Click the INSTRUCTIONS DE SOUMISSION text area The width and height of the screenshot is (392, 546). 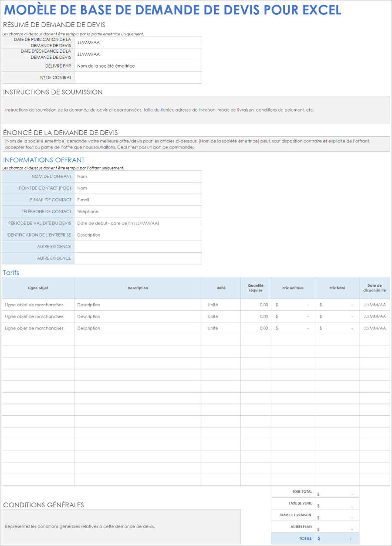coord(196,110)
